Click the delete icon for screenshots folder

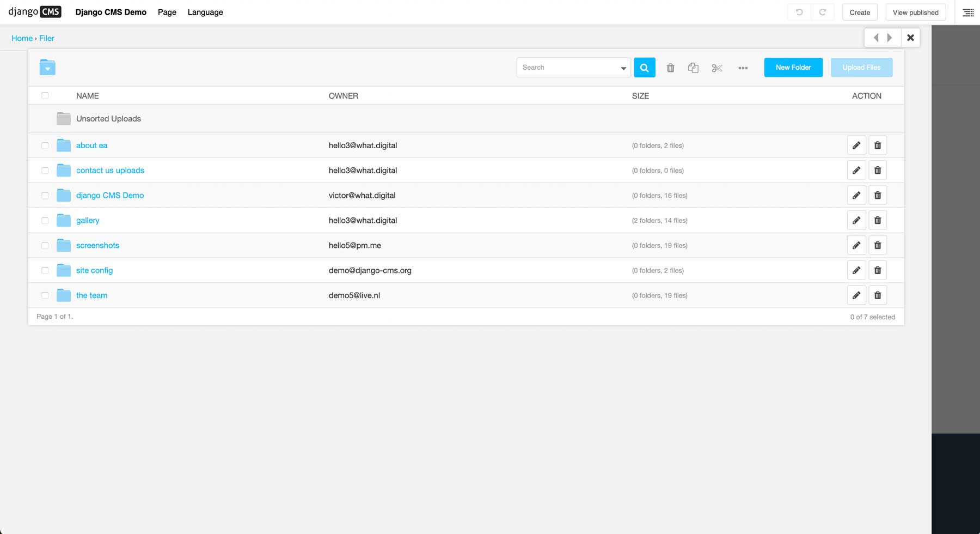pyautogui.click(x=878, y=245)
